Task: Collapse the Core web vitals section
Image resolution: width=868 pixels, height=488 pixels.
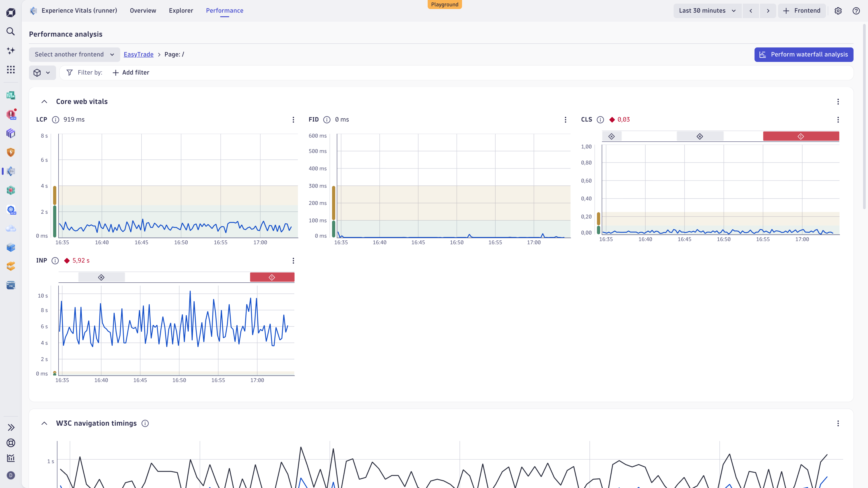Action: pos(44,101)
